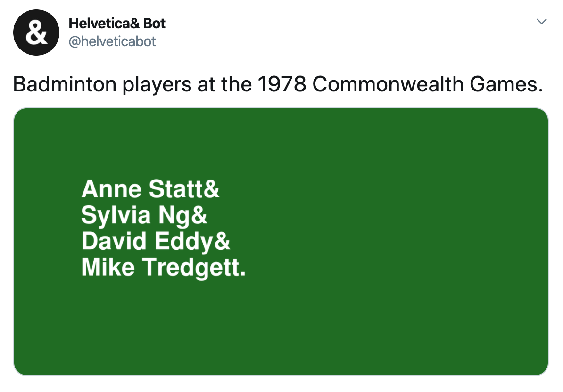Image resolution: width=563 pixels, height=392 pixels.
Task: Click the 'Sylvia Ng&' line in image
Action: [144, 216]
